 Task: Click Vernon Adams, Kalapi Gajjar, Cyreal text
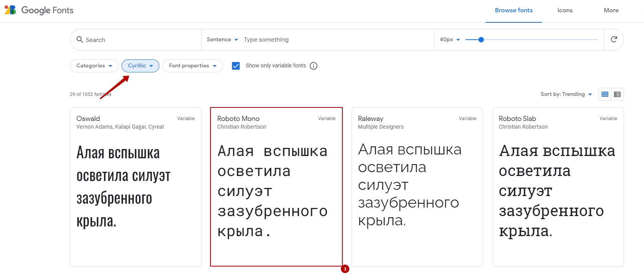pos(120,127)
